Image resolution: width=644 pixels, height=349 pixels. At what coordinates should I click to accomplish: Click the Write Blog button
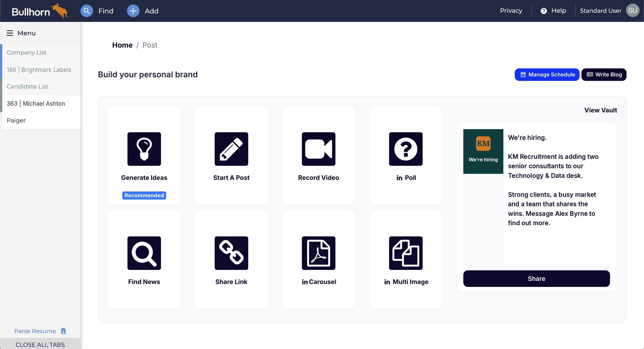pos(604,74)
